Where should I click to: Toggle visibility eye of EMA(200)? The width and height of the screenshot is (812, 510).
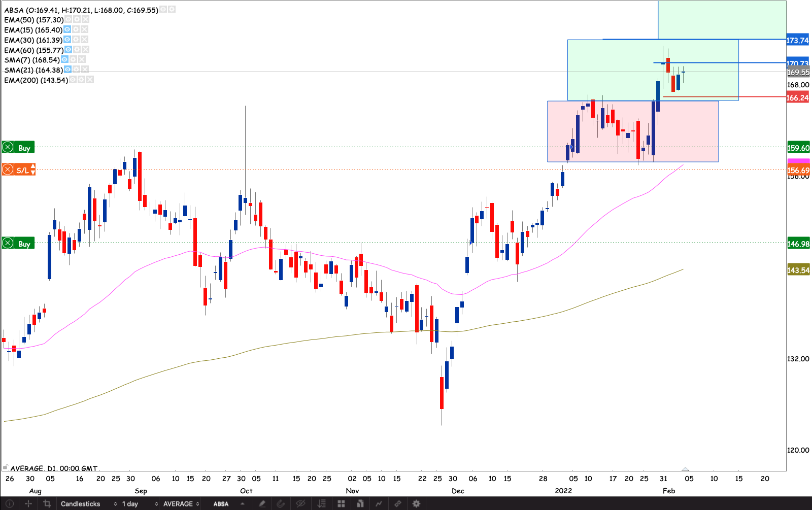[x=73, y=80]
